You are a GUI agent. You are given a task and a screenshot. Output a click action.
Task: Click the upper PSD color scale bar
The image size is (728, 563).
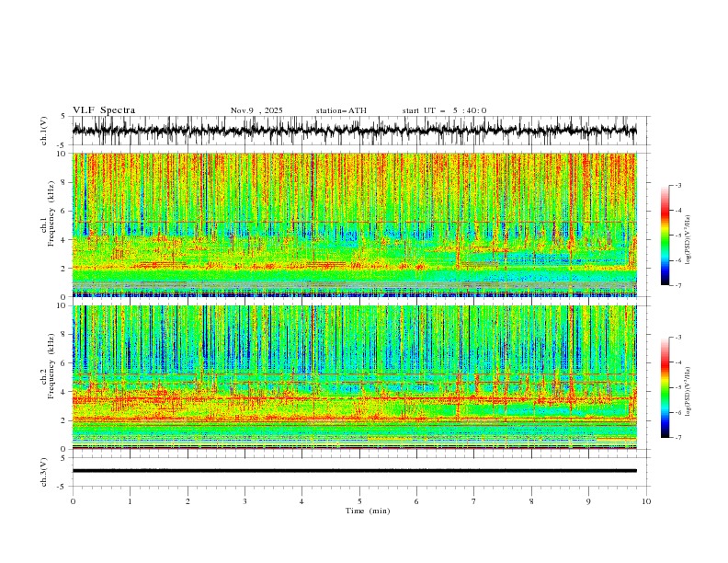pos(665,236)
